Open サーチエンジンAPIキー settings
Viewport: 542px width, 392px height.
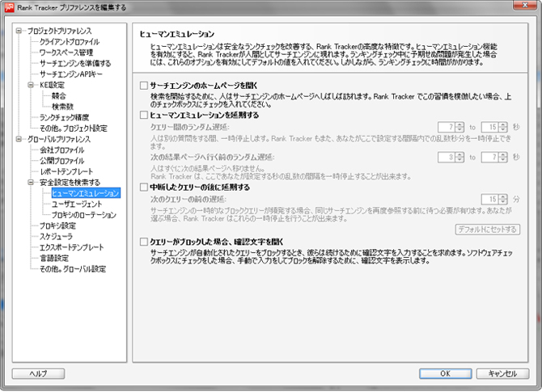[71, 74]
